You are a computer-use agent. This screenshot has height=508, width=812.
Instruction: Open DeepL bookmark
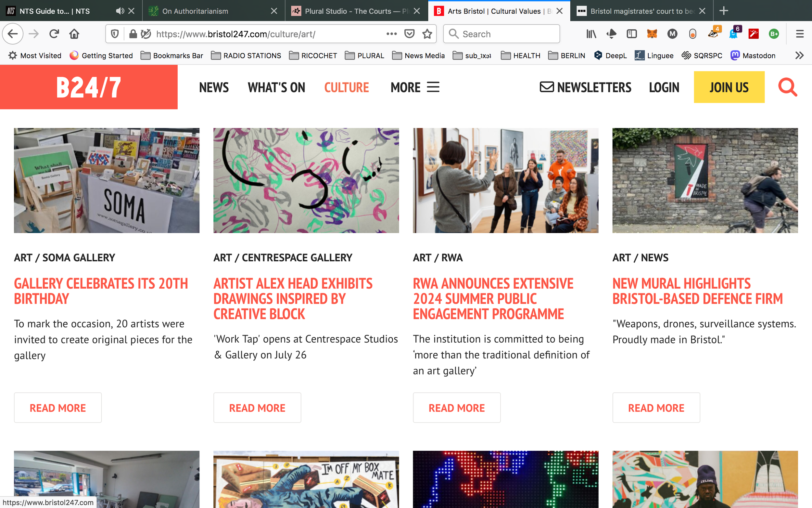click(610, 56)
